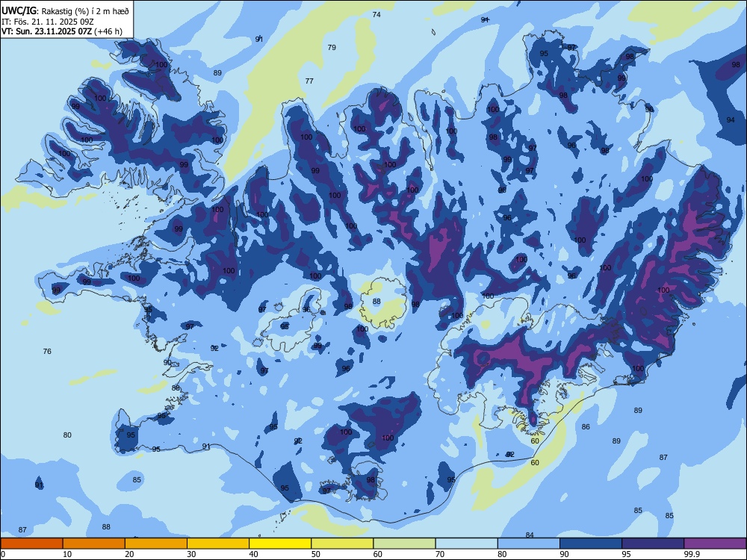Click legend tick label "0"
The image size is (747, 560).
[x=3, y=554]
